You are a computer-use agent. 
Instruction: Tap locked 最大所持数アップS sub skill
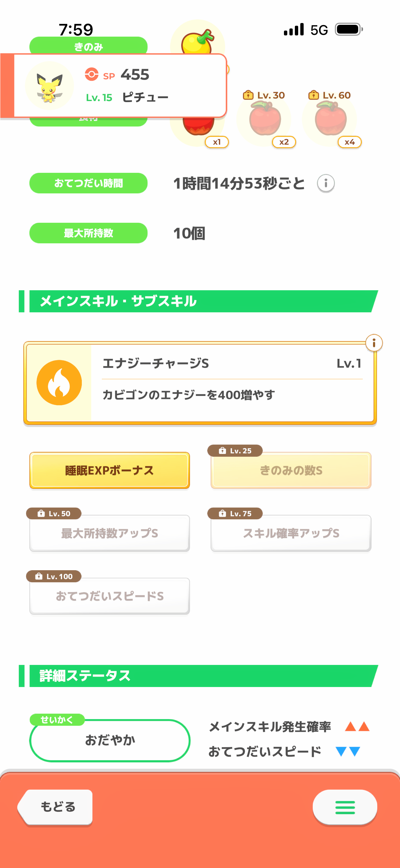(110, 533)
